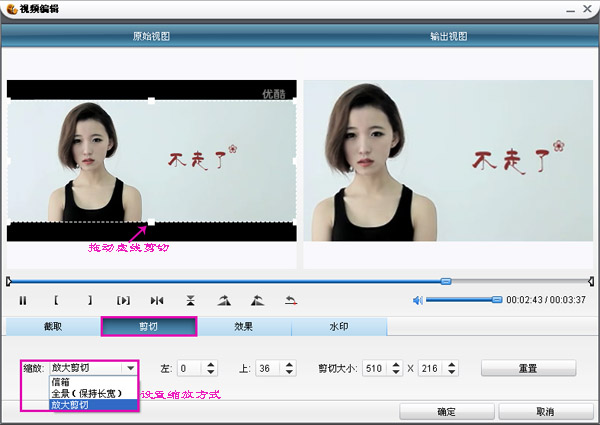
Task: Adjust the volume slider handle
Action: click(x=497, y=300)
